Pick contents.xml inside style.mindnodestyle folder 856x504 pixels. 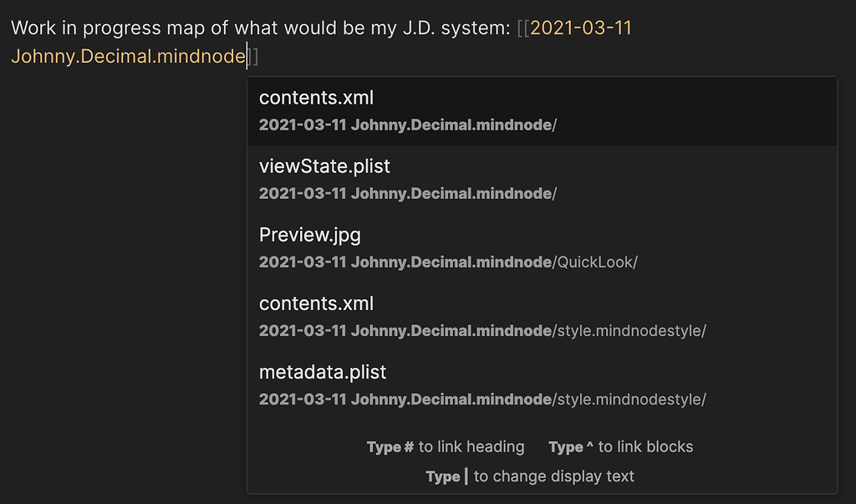(315, 303)
